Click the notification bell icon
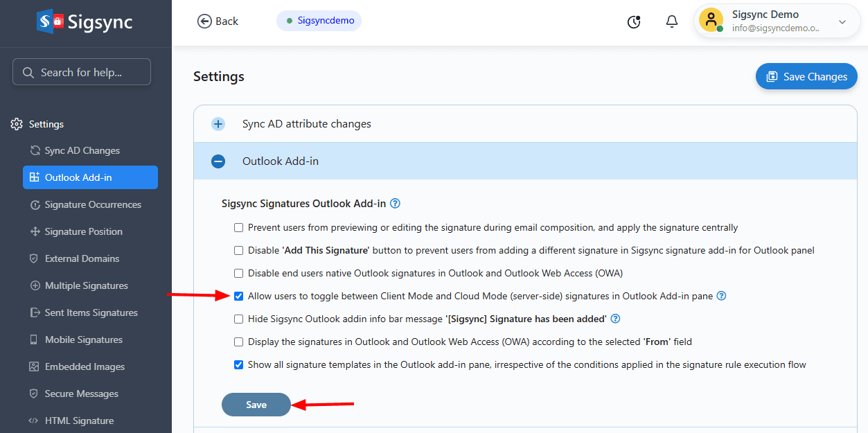Screen dimensions: 868x433 click(x=671, y=21)
